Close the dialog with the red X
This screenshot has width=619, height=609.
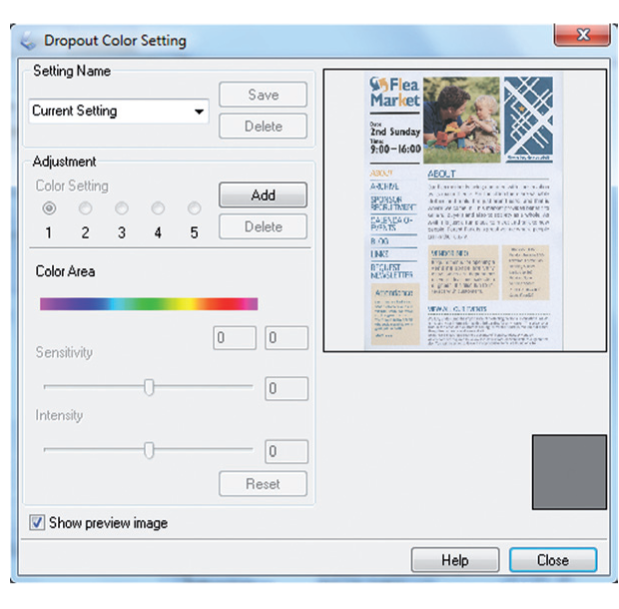click(582, 35)
